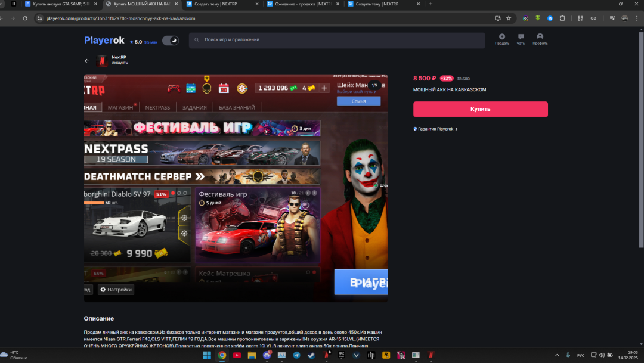Click the МОЩНЫЙ АКК НА КАВКАЗСКОМ title
This screenshot has height=363, width=644.
pyautogui.click(x=450, y=89)
